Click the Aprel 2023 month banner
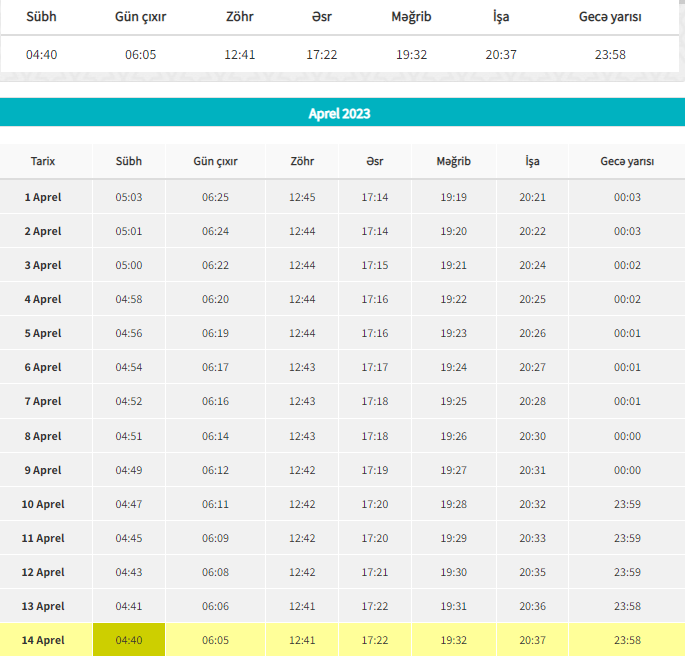 [339, 113]
